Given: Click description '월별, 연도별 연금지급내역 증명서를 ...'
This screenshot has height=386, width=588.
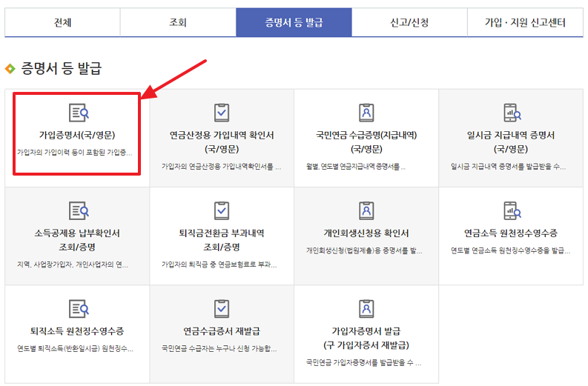Looking at the screenshot, I should point(356,167).
